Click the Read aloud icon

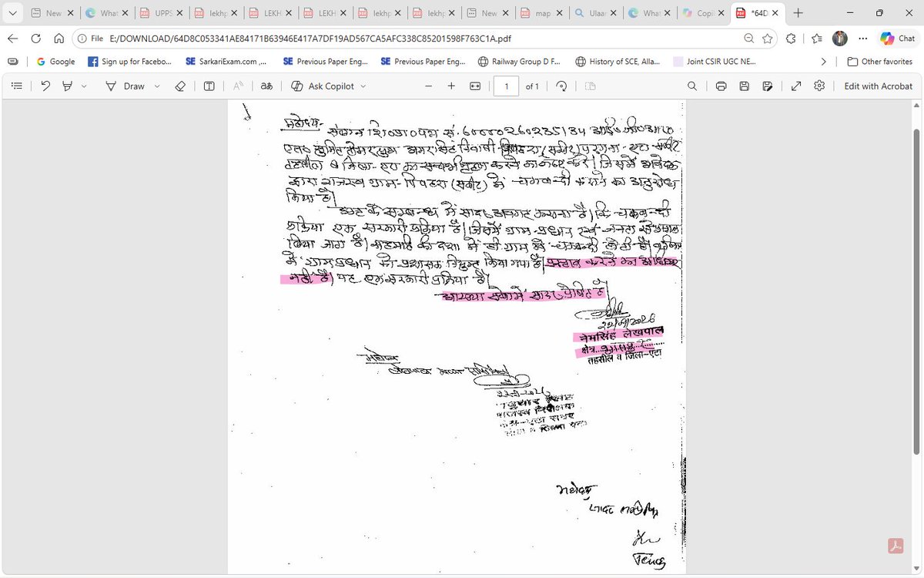coord(239,86)
